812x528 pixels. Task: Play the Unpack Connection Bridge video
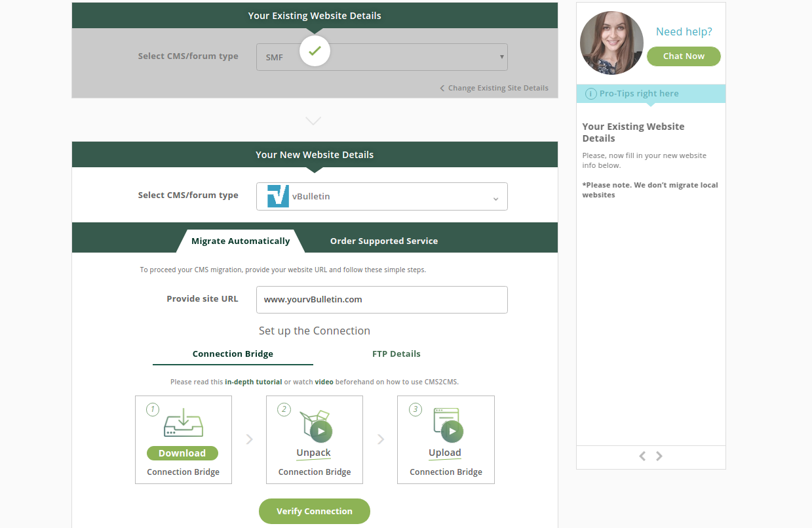[321, 431]
